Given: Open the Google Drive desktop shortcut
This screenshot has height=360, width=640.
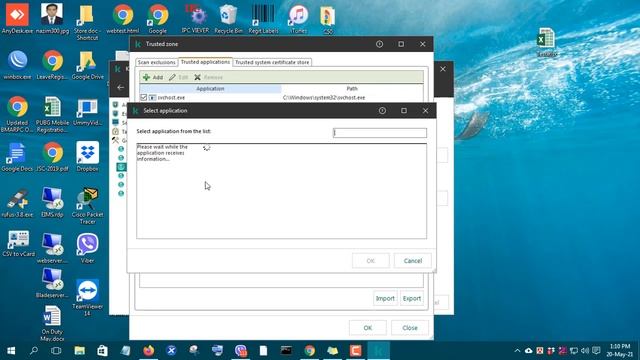Looking at the screenshot, I should pyautogui.click(x=87, y=64).
